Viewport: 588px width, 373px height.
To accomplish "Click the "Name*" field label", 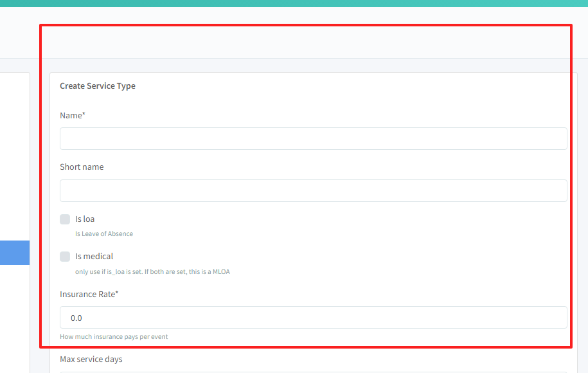I will pyautogui.click(x=72, y=115).
